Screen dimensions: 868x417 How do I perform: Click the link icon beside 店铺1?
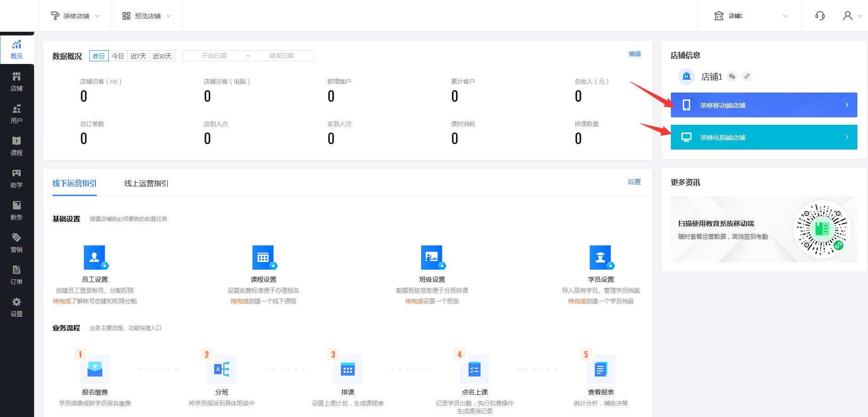point(747,77)
